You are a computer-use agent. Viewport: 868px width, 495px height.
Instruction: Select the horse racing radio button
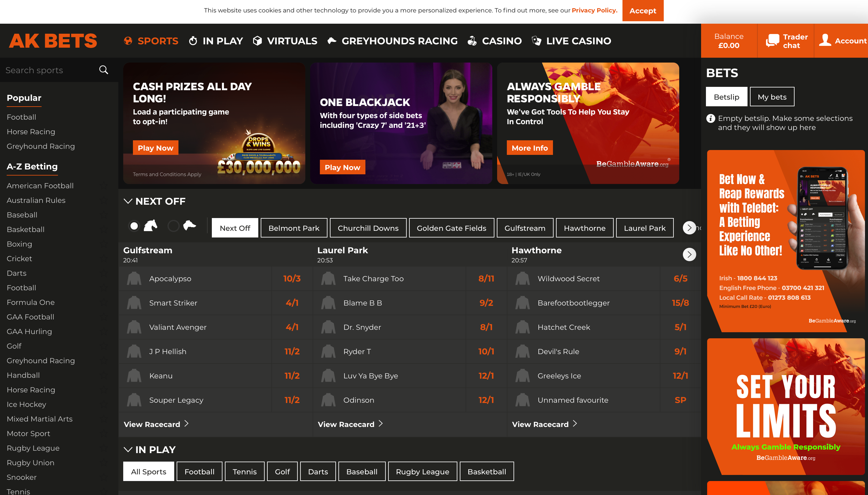[x=134, y=226]
